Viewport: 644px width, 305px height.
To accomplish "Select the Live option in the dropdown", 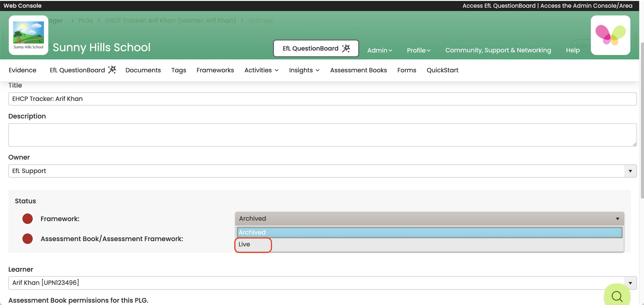I will (x=244, y=244).
